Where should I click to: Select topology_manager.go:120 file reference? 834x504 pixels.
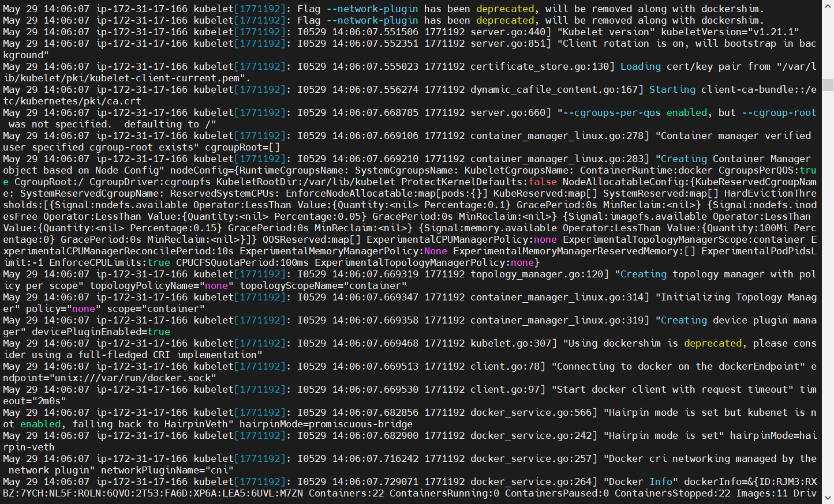coord(534,274)
